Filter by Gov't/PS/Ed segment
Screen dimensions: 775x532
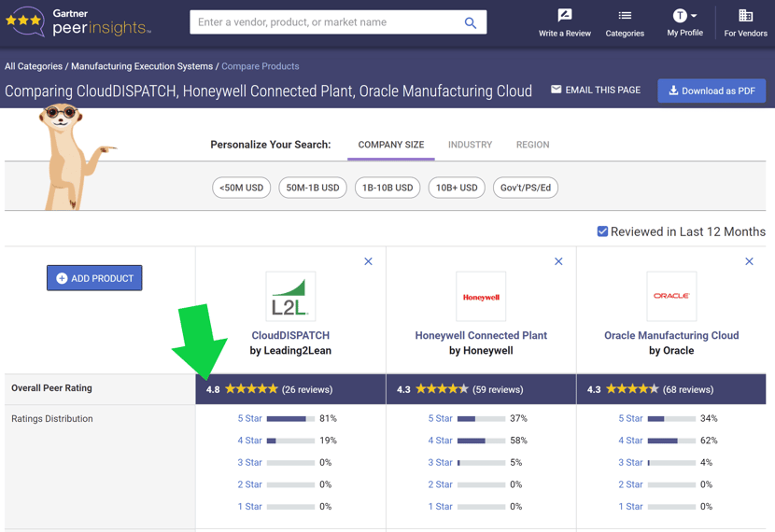pyautogui.click(x=526, y=188)
